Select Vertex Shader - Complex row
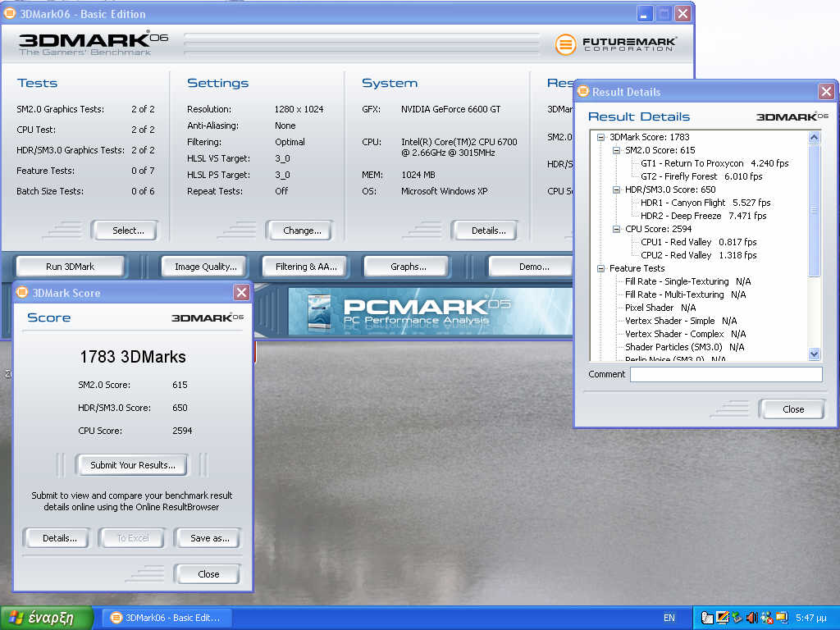Image resolution: width=840 pixels, height=630 pixels. (x=685, y=334)
